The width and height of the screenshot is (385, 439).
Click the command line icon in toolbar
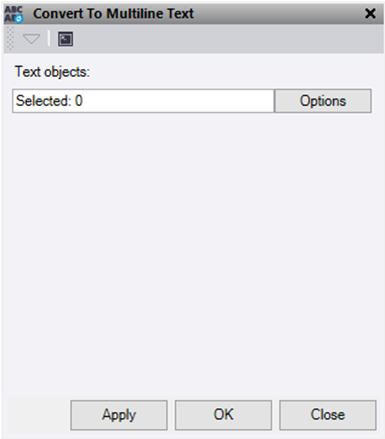(65, 39)
